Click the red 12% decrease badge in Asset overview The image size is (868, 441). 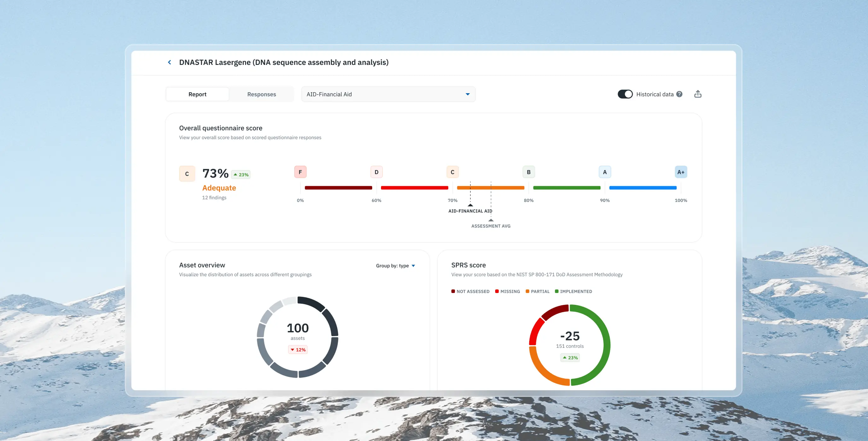click(297, 349)
